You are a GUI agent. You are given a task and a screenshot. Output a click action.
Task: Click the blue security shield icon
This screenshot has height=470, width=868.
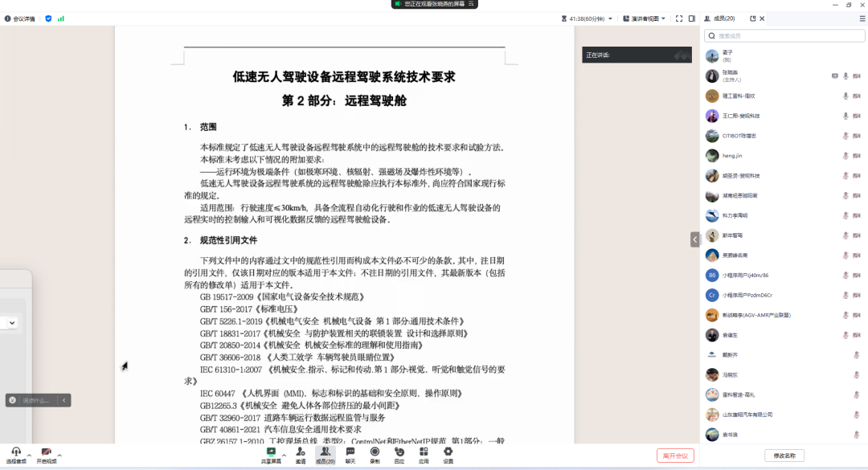(x=48, y=18)
